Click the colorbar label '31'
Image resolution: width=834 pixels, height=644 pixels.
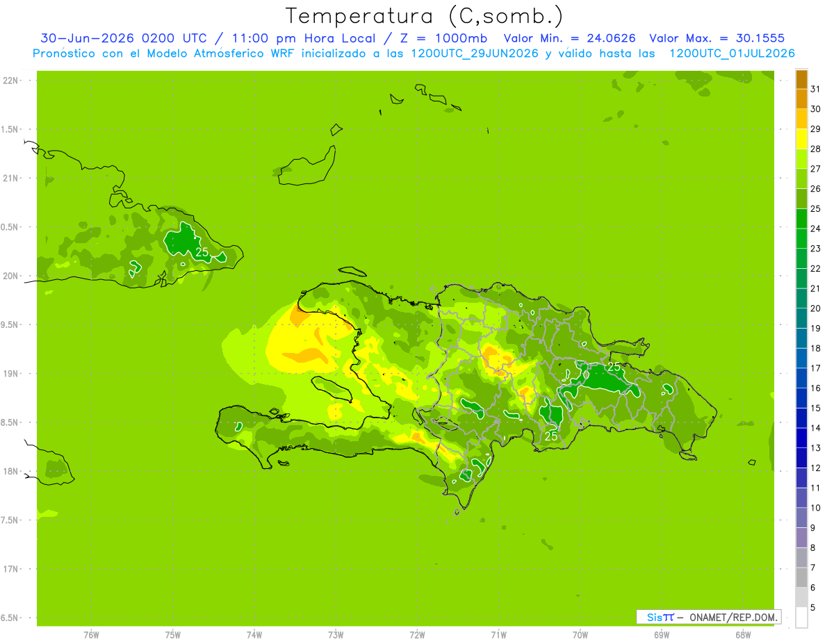pos(815,89)
